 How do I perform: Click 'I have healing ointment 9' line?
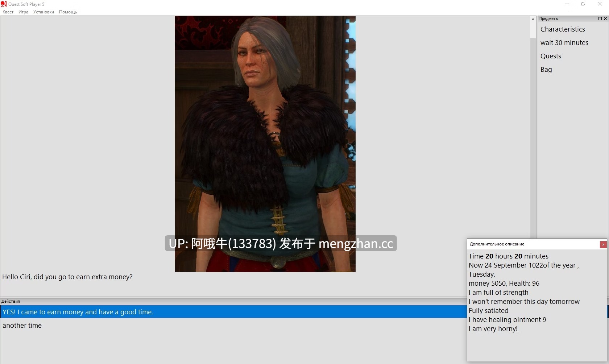(x=507, y=319)
